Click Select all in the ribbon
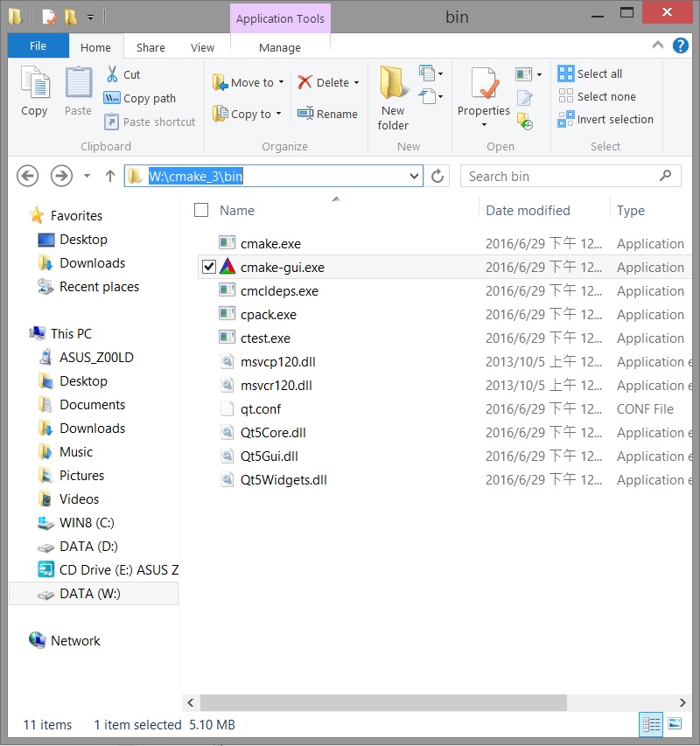The width and height of the screenshot is (700, 746). [590, 73]
